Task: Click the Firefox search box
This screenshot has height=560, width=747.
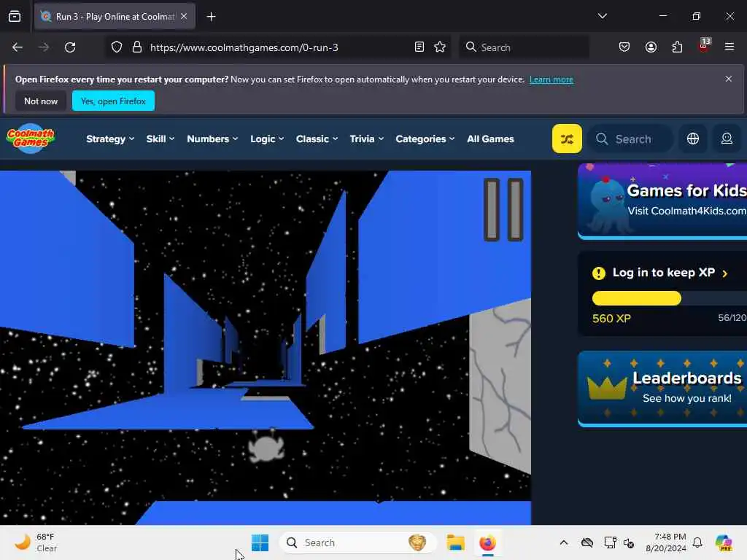Action: tap(524, 47)
